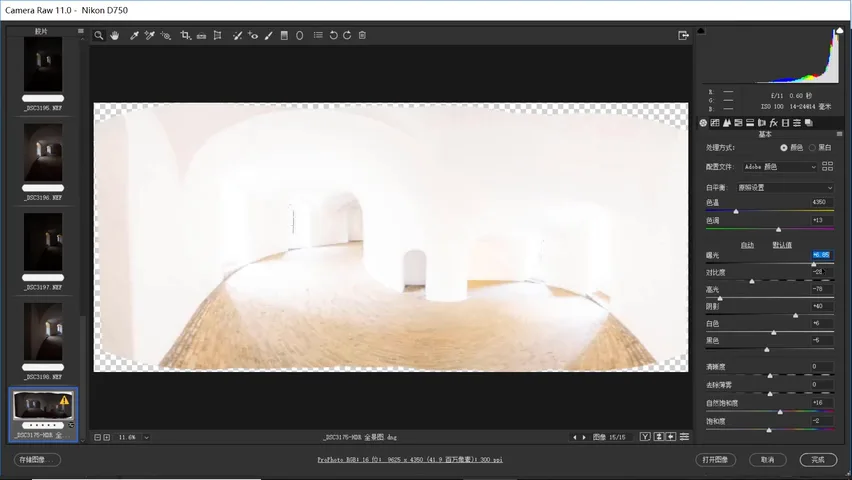Viewport: 852px width, 480px height.
Task: Select the Transform tool
Action: [217, 35]
